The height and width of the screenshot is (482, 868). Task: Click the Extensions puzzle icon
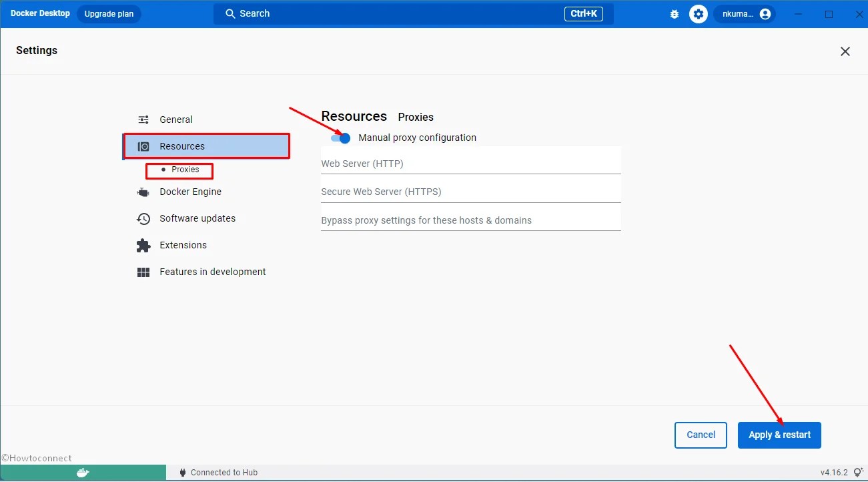[x=143, y=245]
